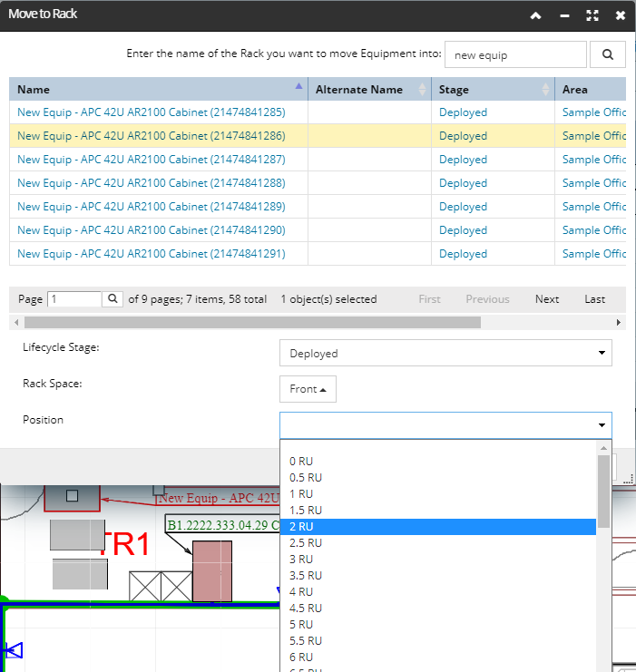Click the B1.2222.333.04.29 callout label
The image size is (636, 672).
click(223, 524)
